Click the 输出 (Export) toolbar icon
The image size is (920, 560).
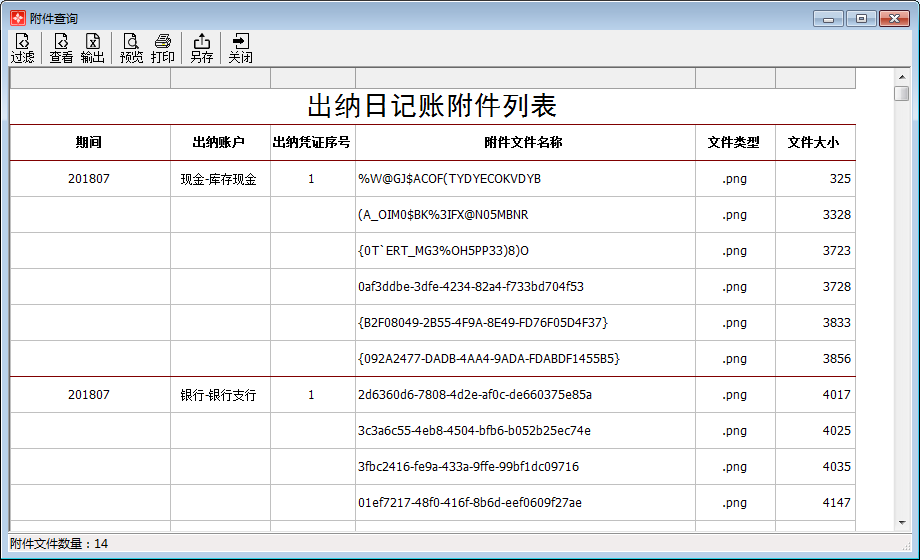(92, 48)
